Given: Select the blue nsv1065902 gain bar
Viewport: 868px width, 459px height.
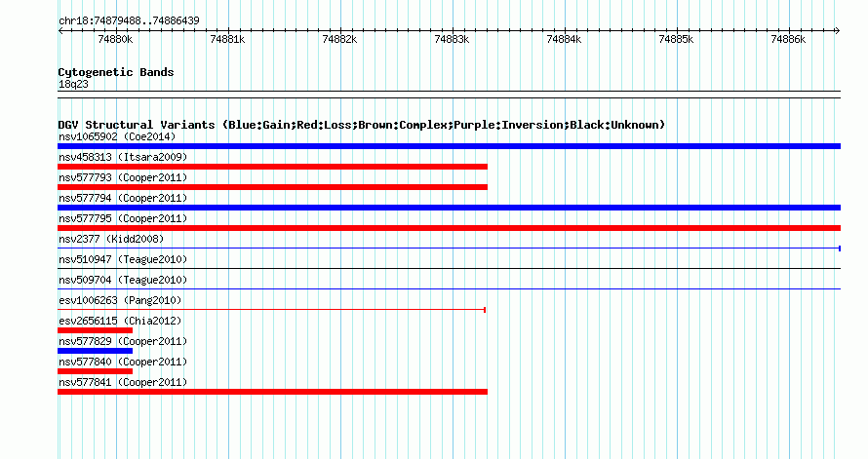Looking at the screenshot, I should tap(449, 146).
